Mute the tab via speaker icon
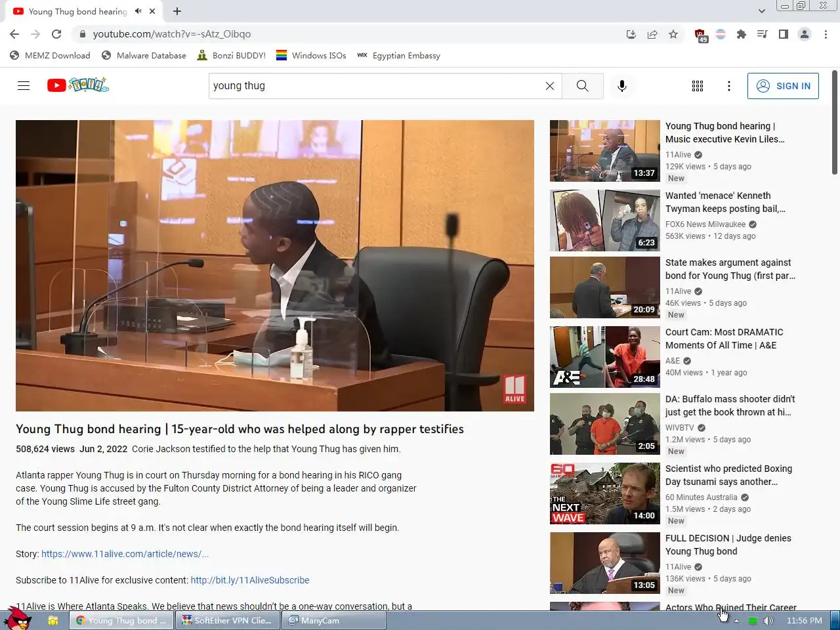This screenshot has height=630, width=840. pos(138,11)
